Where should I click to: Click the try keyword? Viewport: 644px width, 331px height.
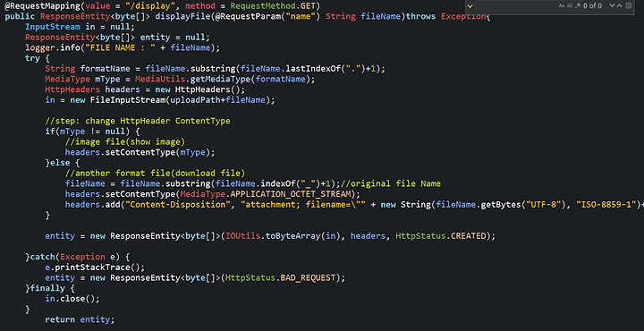[x=32, y=58]
